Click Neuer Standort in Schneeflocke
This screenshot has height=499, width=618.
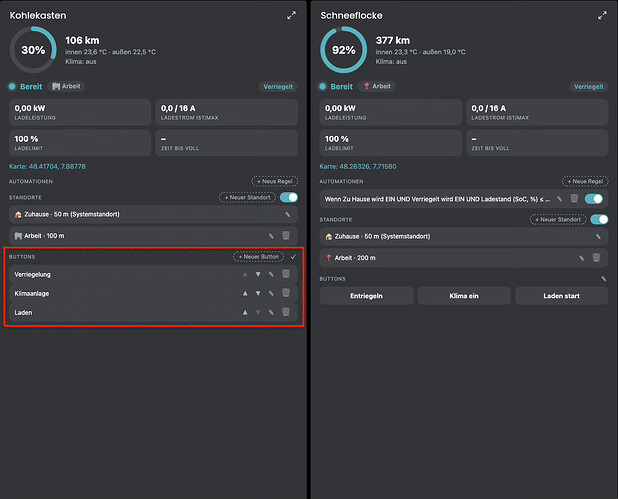(558, 220)
